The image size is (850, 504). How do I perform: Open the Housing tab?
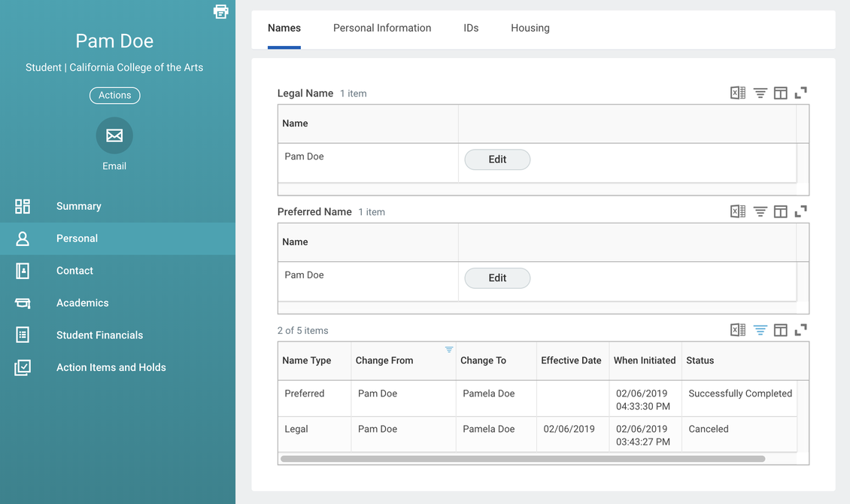pyautogui.click(x=530, y=28)
